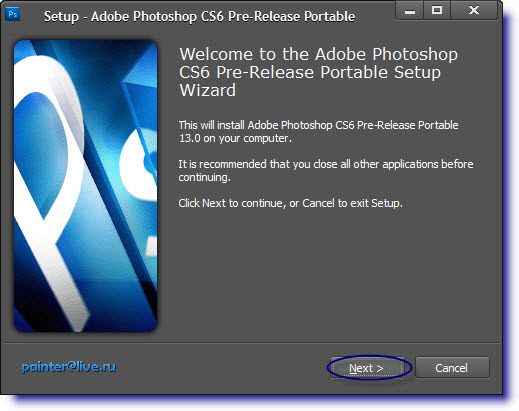Maximize the Setup wizard window
This screenshot has height=411, width=519.
[437, 11]
